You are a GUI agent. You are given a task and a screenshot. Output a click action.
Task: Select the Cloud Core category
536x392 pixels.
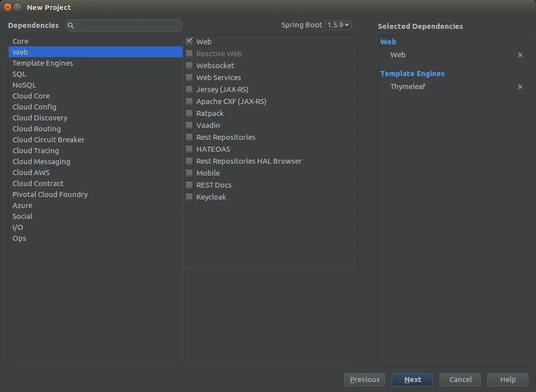[x=95, y=96]
